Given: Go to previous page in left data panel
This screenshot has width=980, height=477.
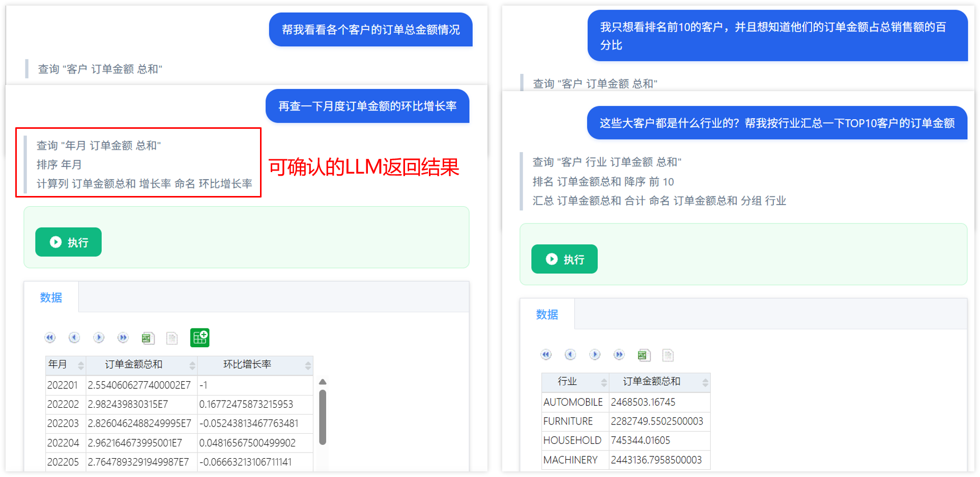Looking at the screenshot, I should point(74,338).
